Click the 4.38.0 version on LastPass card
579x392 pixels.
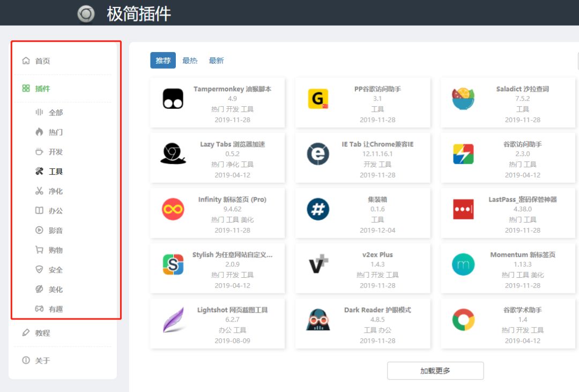coord(523,209)
